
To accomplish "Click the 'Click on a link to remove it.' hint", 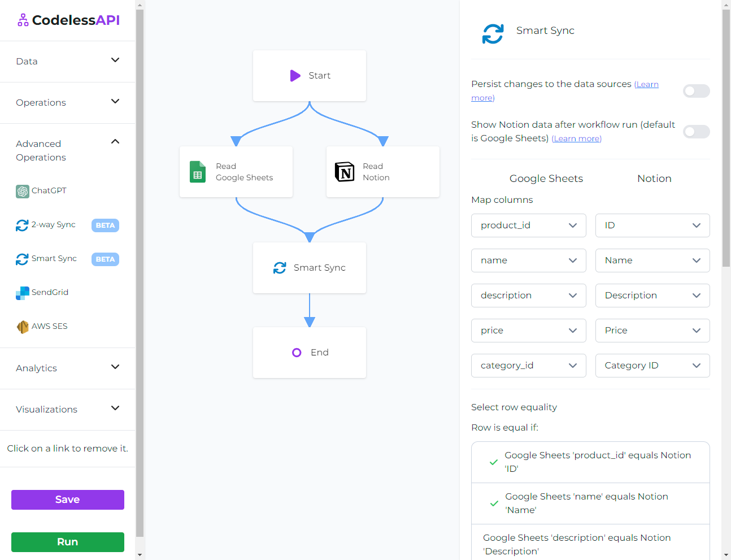I will click(68, 449).
